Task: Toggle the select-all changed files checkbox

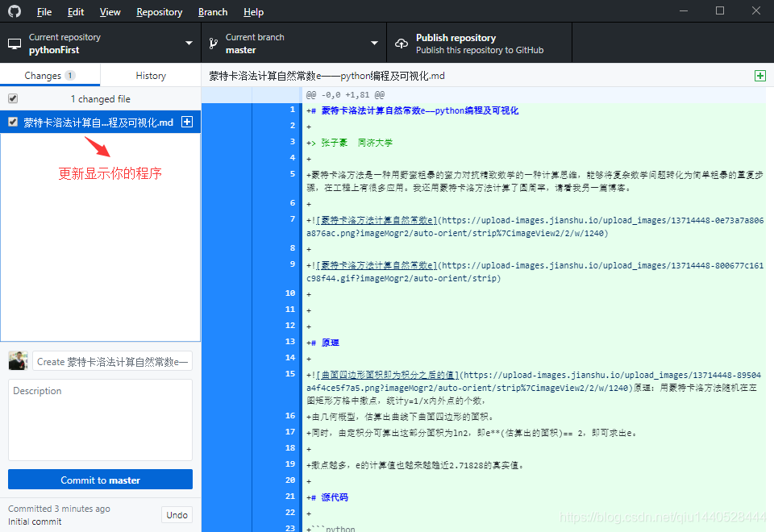Action: (13, 98)
